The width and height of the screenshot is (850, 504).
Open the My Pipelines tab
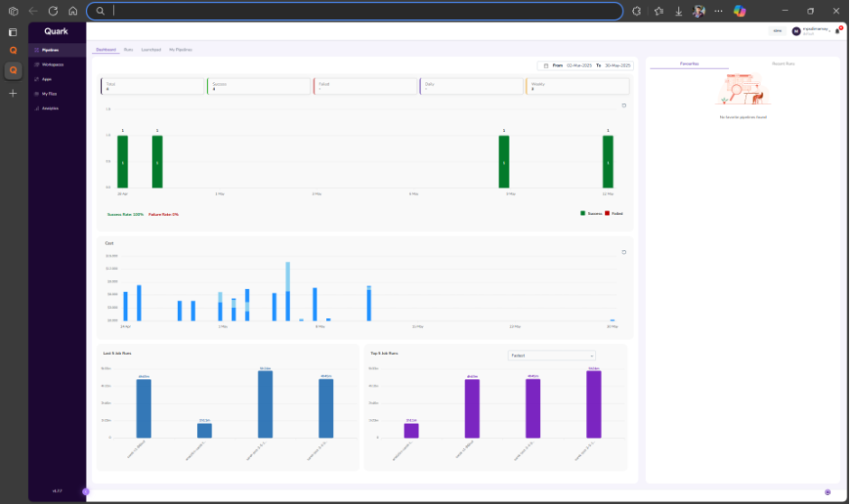(180, 50)
